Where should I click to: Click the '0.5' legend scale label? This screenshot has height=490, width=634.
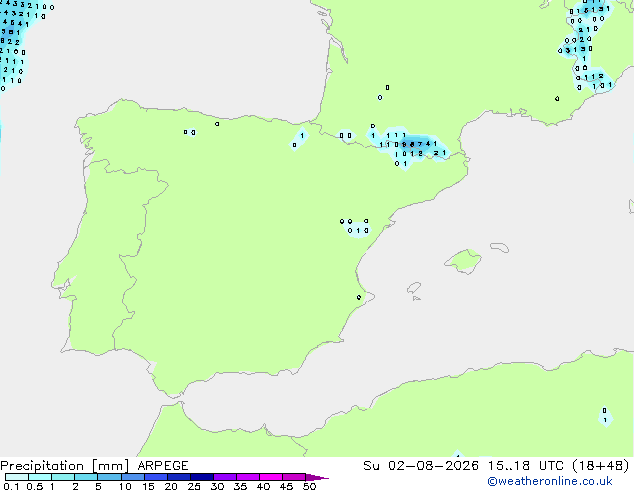(x=35, y=486)
